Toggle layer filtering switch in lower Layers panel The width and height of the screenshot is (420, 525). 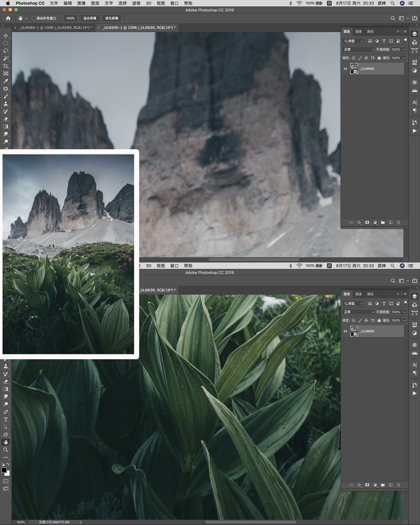click(x=405, y=303)
